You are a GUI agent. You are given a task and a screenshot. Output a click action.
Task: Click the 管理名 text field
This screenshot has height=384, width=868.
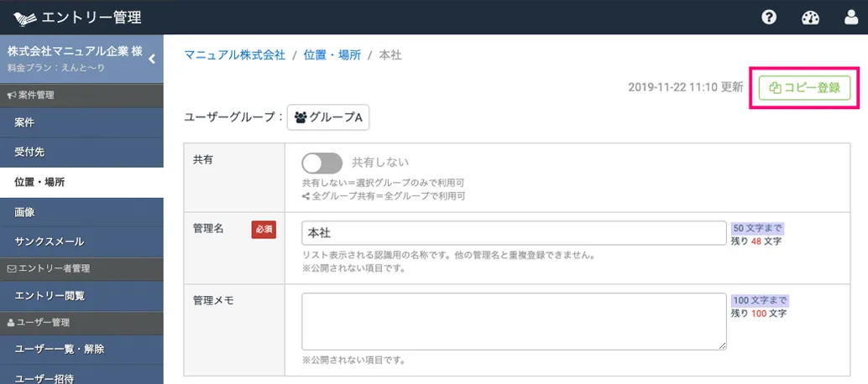pyautogui.click(x=514, y=232)
